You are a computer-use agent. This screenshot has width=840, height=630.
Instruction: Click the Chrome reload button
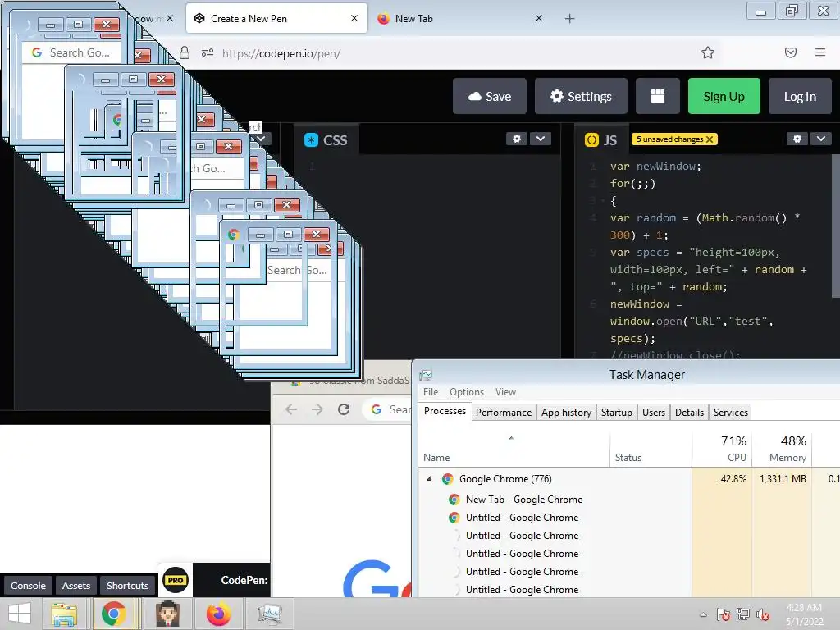344,410
